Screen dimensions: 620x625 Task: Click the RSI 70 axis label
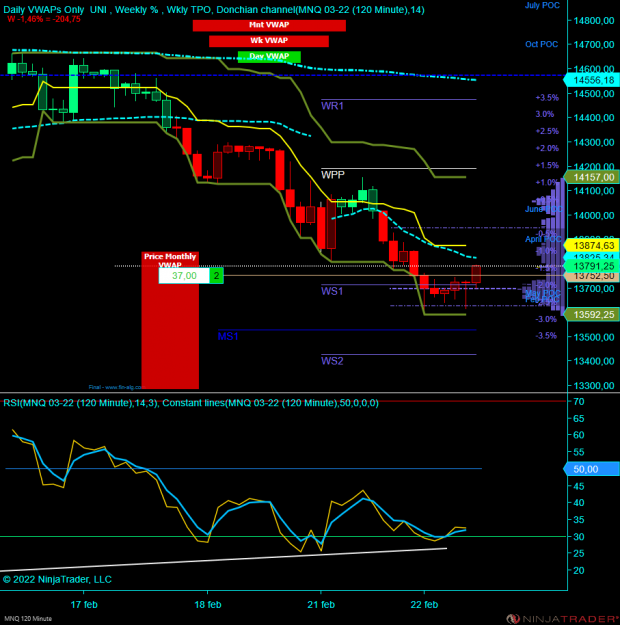pyautogui.click(x=579, y=401)
